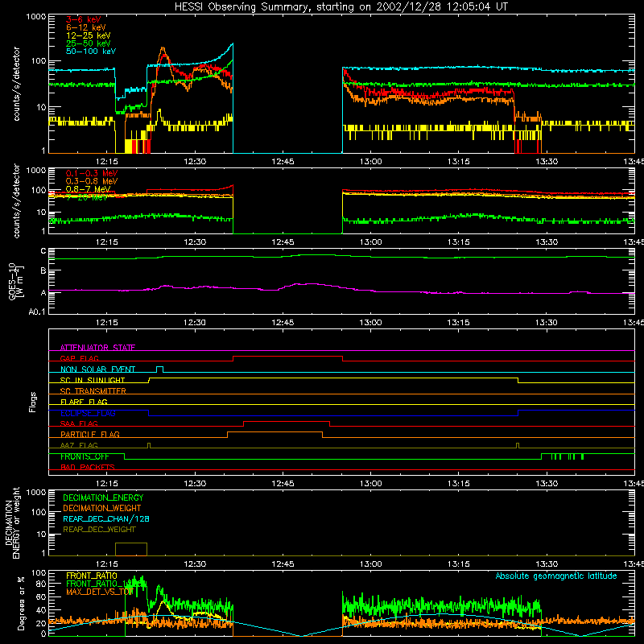Click the vertical Flags axis title

coord(33,402)
